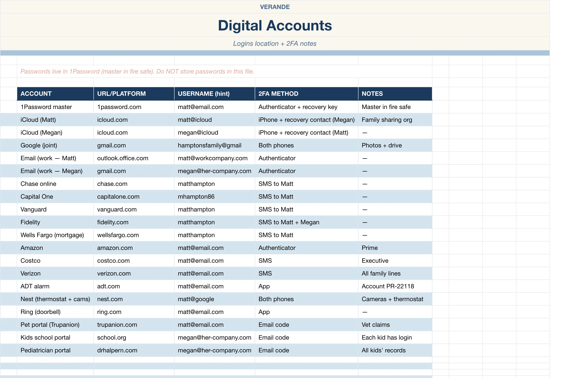Click the 2FA METHOD column header
The height and width of the screenshot is (378, 588).
point(307,93)
